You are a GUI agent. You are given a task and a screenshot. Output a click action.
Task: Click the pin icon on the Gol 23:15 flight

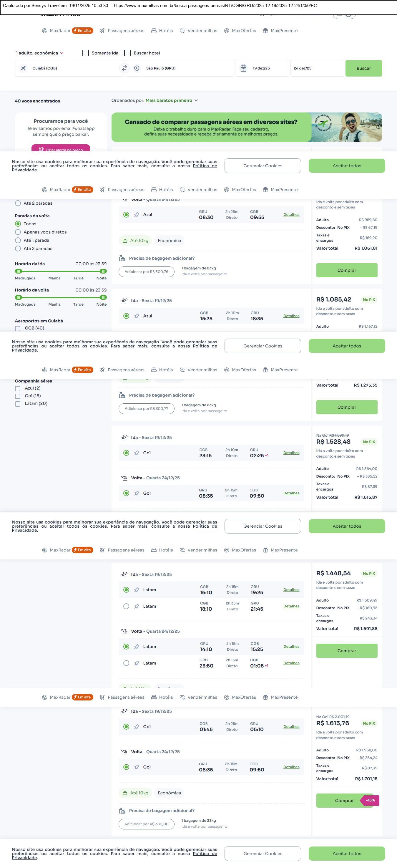137,453
